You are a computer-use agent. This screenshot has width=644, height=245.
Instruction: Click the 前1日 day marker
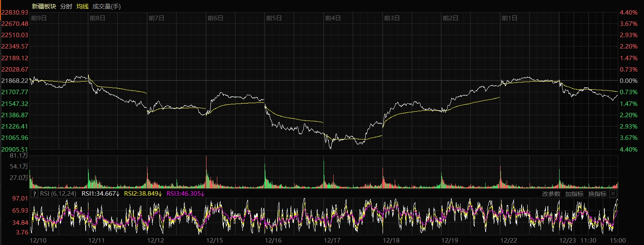click(509, 18)
